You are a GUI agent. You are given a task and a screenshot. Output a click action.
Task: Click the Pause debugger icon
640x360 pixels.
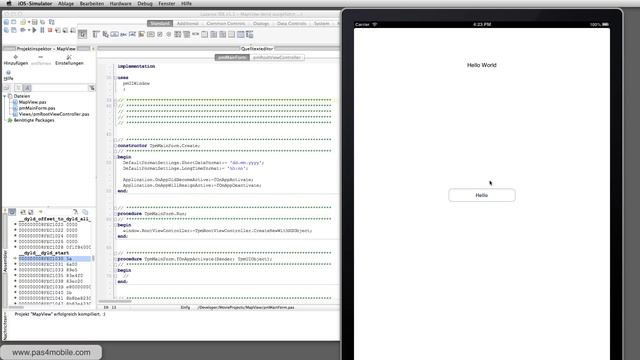coord(42,30)
